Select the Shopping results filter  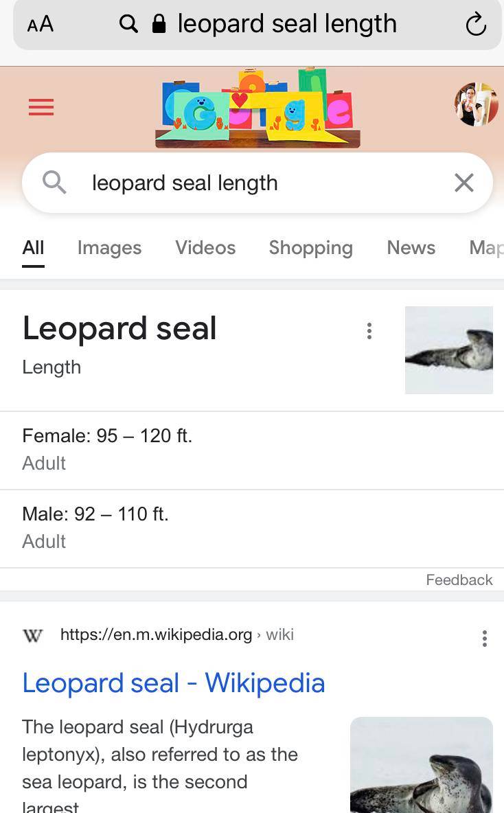coord(310,248)
